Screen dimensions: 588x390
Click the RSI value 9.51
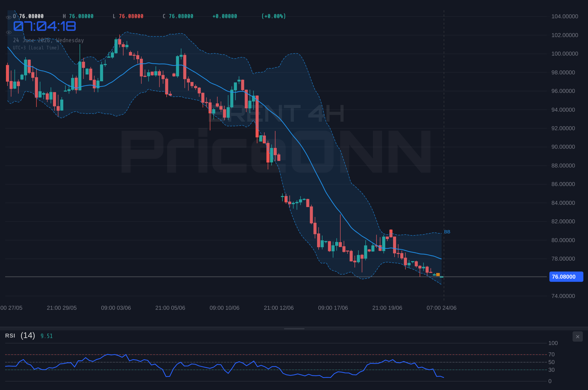[x=47, y=336]
